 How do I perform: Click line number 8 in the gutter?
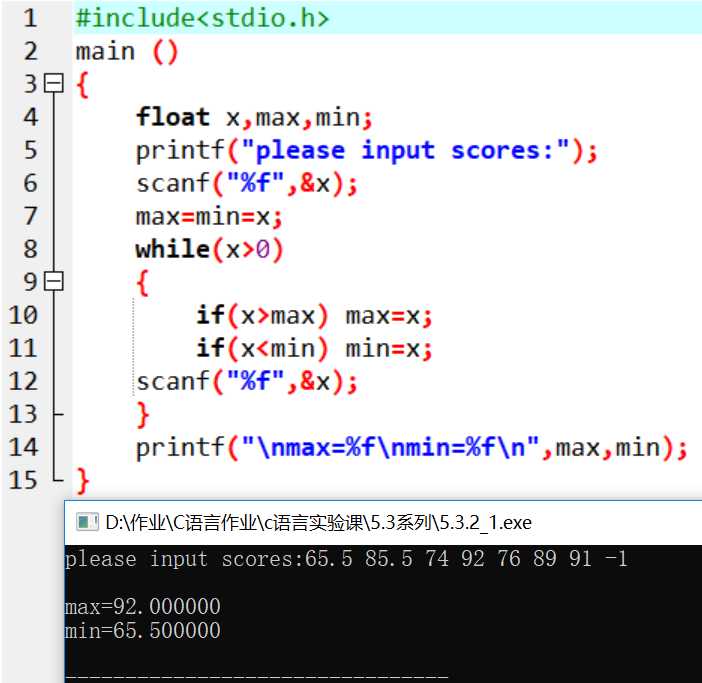(30, 249)
